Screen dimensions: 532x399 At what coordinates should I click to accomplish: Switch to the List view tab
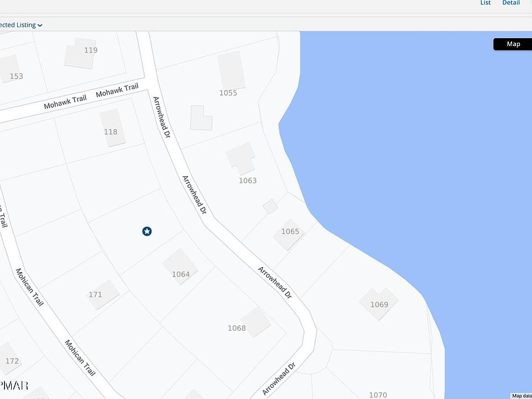pos(485,3)
